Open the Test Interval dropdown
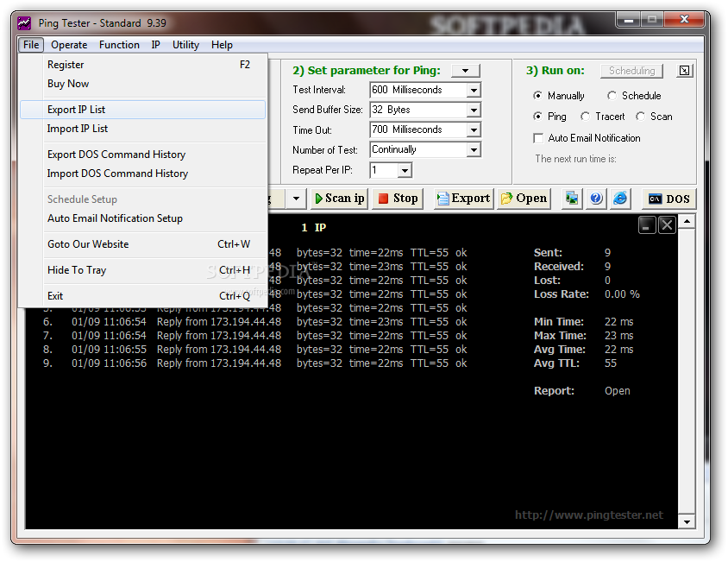 click(474, 90)
